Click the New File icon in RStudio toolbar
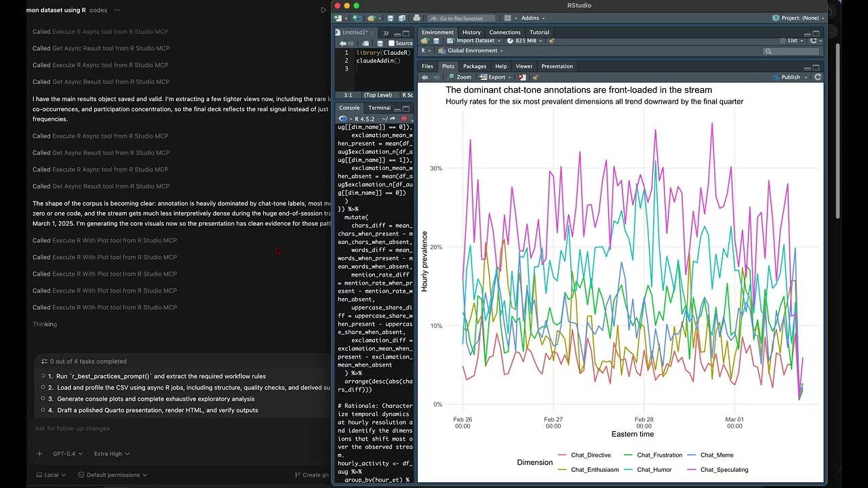 pyautogui.click(x=338, y=18)
